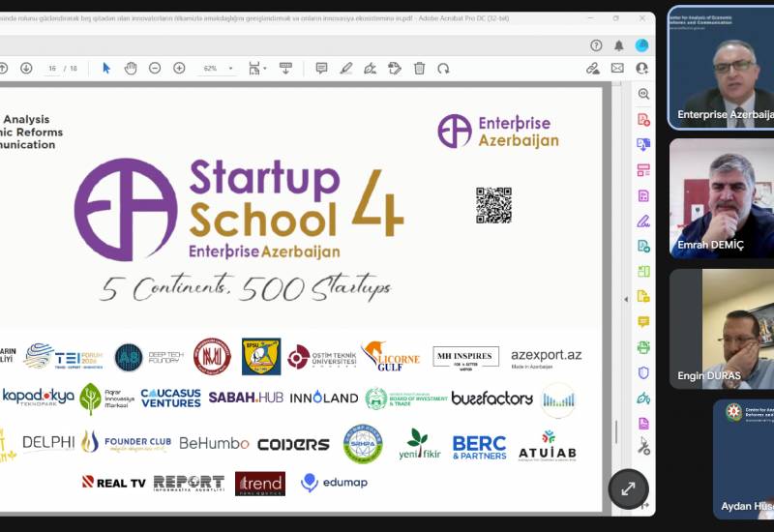Screen dimensions: 774x532
Task: Select the Highlight text pen tool
Action: pyautogui.click(x=346, y=68)
